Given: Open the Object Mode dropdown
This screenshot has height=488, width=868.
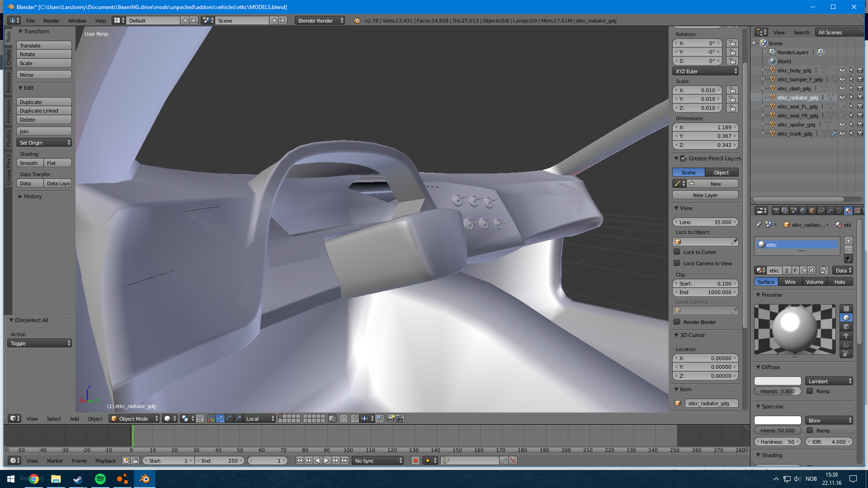Looking at the screenshot, I should point(134,418).
